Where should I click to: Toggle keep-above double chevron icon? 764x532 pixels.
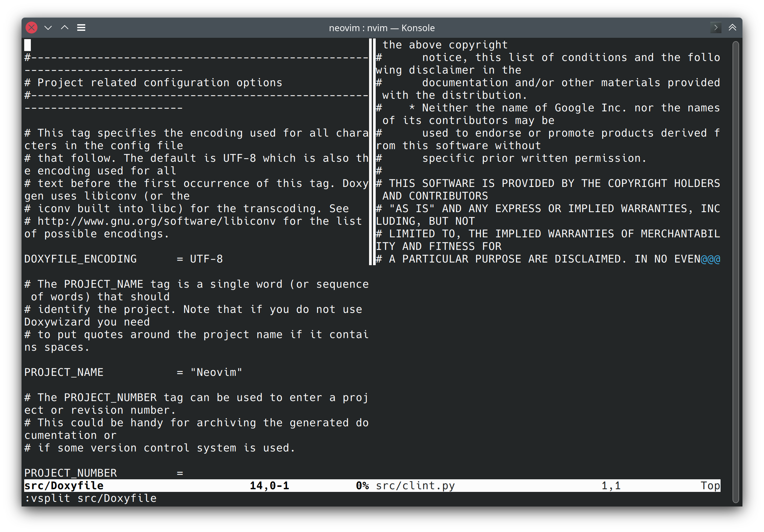(732, 28)
